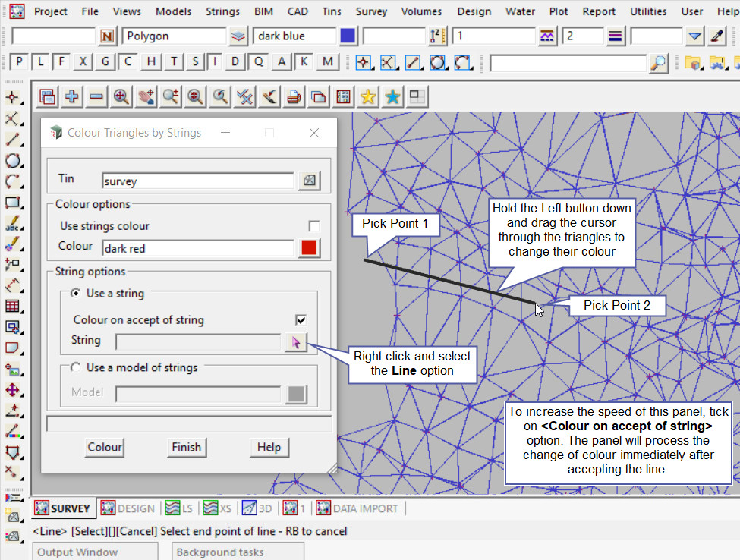740x560 pixels.
Task: Open the line weight picker beside field 2
Action: (615, 36)
